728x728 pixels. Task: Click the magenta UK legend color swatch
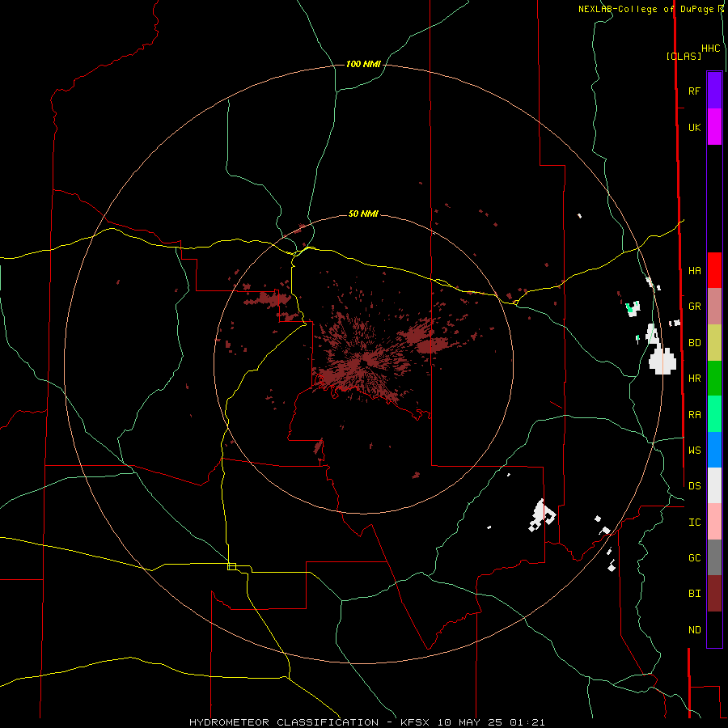[x=714, y=127]
